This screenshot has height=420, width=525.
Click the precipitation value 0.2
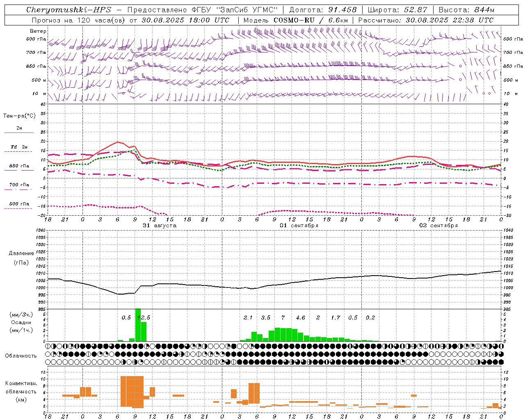coord(370,317)
